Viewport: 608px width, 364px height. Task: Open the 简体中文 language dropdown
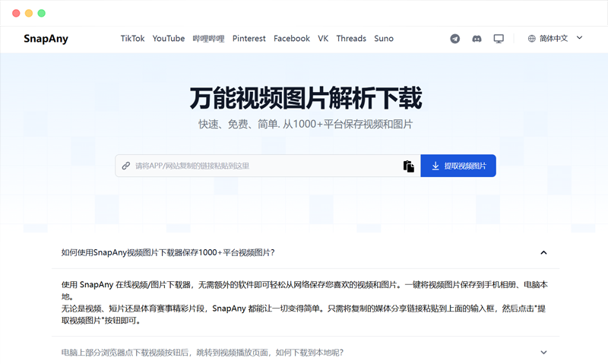pyautogui.click(x=556, y=39)
